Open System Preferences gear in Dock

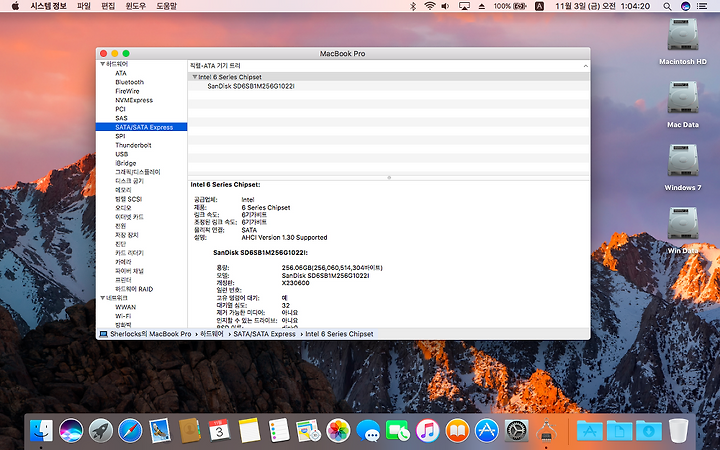(517, 431)
